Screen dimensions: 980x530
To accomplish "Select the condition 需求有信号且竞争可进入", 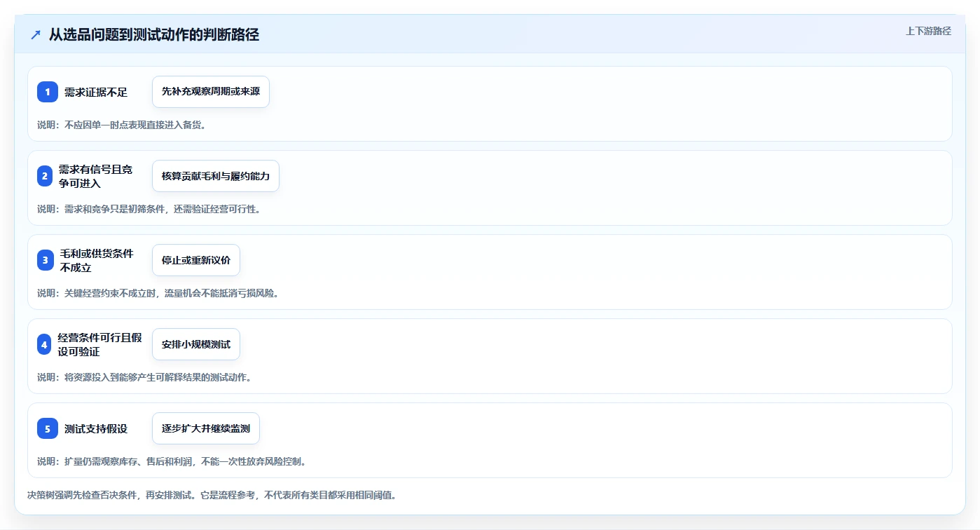I will [x=95, y=176].
